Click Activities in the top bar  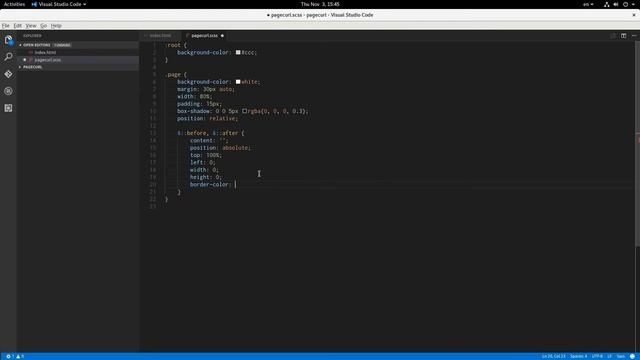click(14, 4)
